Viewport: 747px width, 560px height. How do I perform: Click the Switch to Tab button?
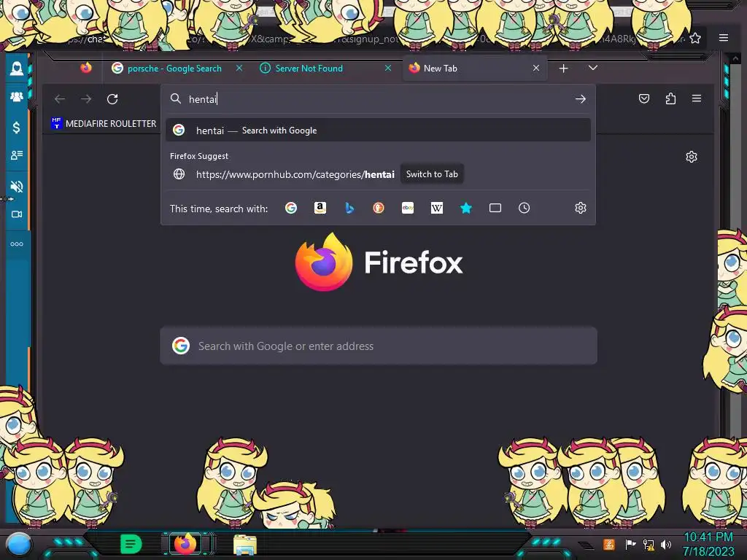(x=432, y=174)
